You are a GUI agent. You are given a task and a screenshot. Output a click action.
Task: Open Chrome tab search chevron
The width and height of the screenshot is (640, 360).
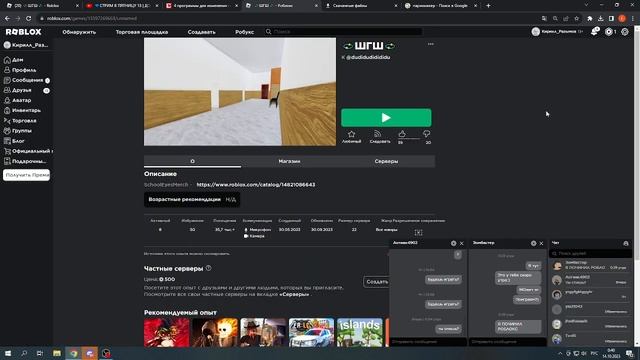click(587, 5)
